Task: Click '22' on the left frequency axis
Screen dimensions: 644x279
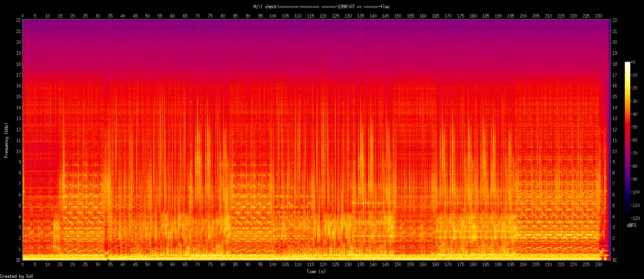Action: (x=18, y=20)
